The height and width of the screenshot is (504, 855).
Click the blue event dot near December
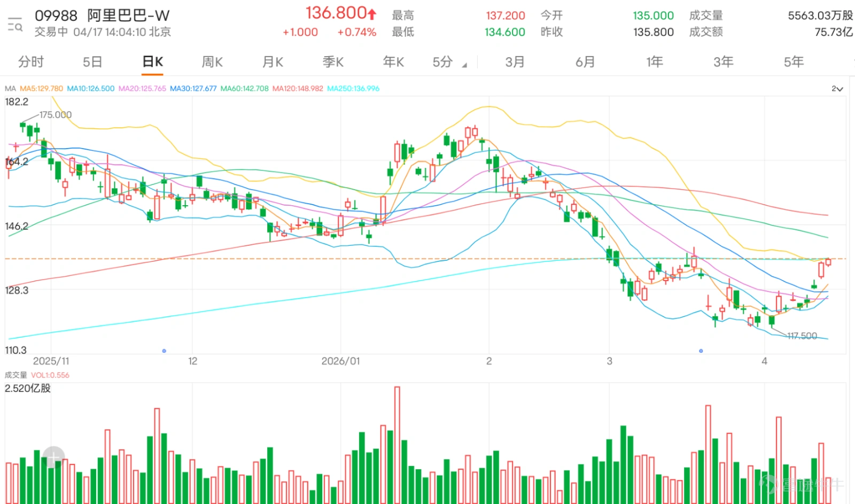[164, 351]
